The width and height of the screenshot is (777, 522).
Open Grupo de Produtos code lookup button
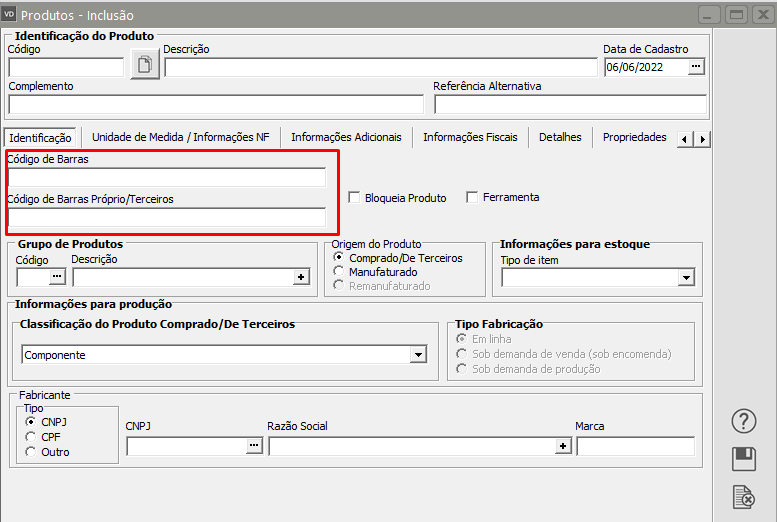tap(57, 277)
